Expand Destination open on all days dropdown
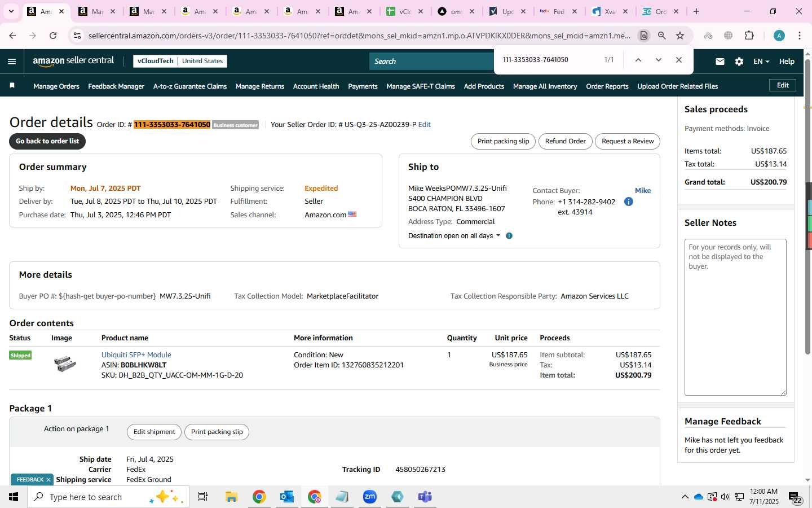 (454, 236)
